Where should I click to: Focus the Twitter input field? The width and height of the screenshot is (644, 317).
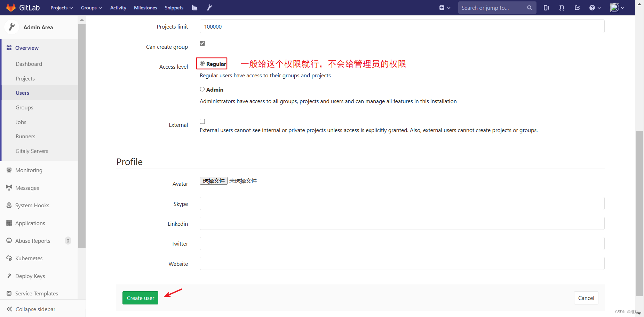(402, 243)
